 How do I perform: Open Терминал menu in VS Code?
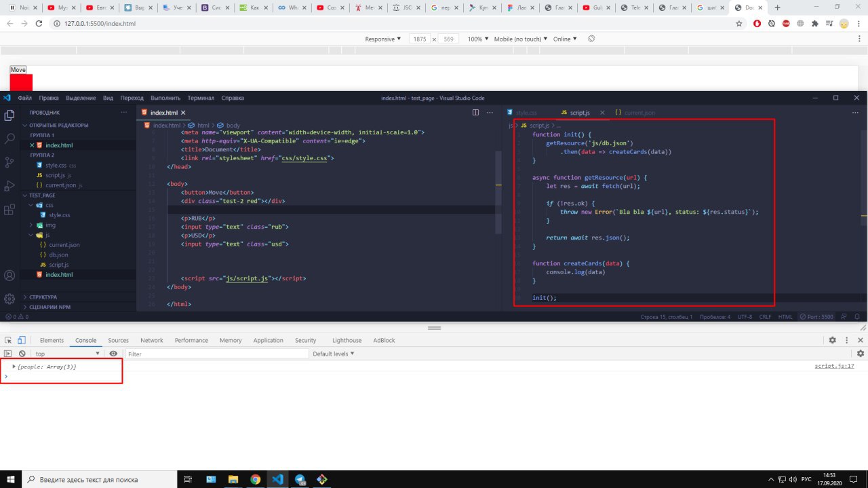click(x=201, y=98)
